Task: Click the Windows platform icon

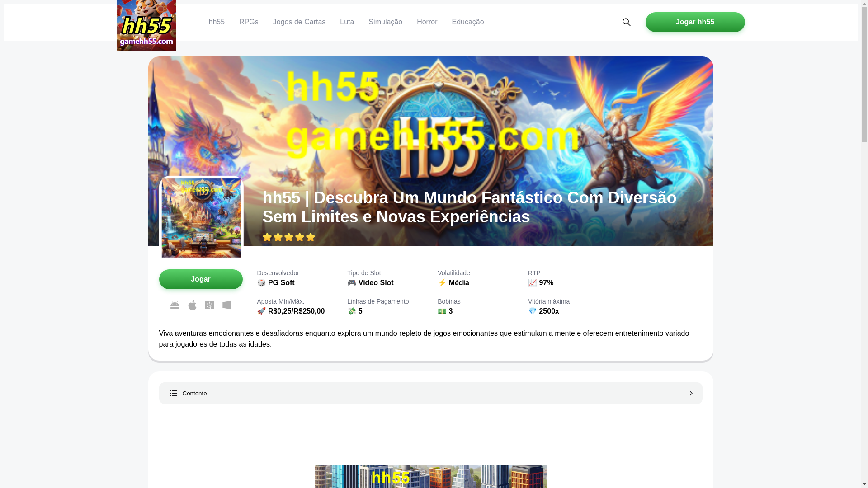Action: point(226,305)
